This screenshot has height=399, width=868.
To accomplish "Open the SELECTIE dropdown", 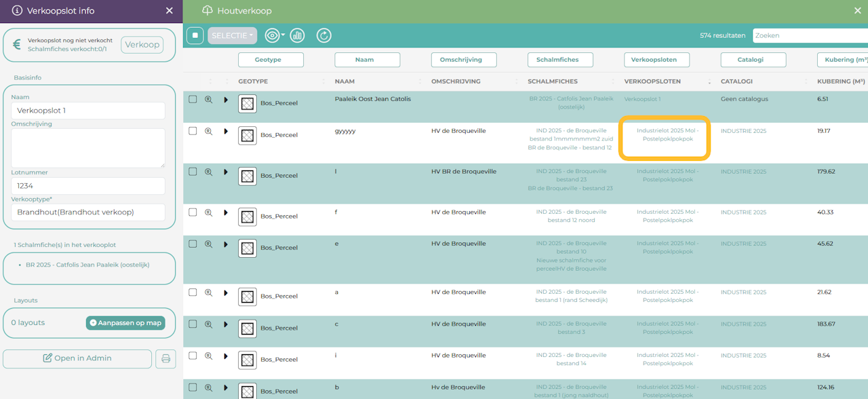I will coord(232,35).
